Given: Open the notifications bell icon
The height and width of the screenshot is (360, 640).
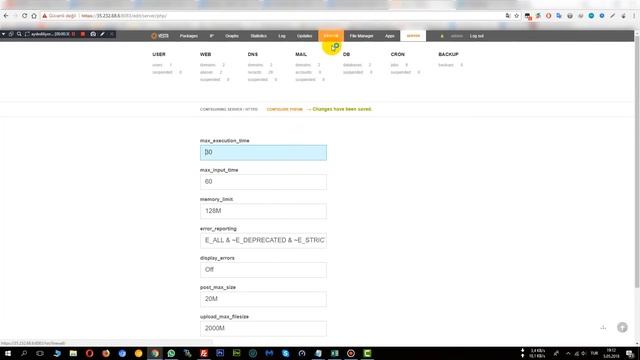Looking at the screenshot, I should [x=442, y=36].
